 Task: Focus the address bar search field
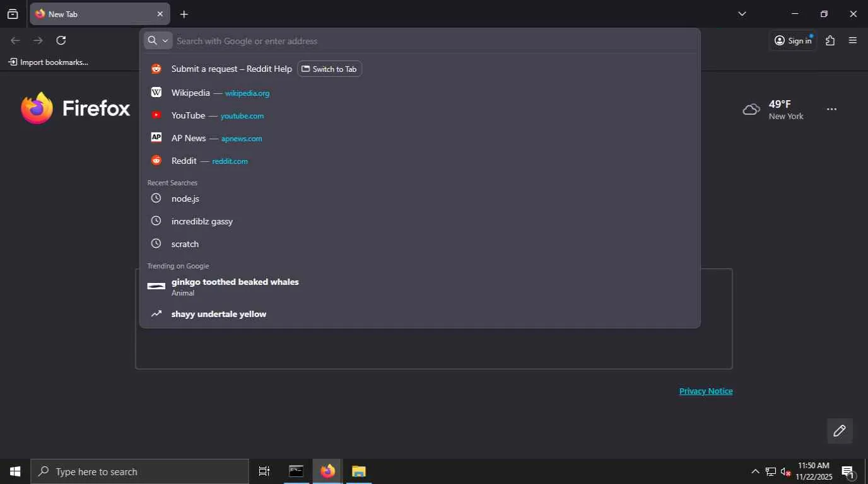click(435, 41)
